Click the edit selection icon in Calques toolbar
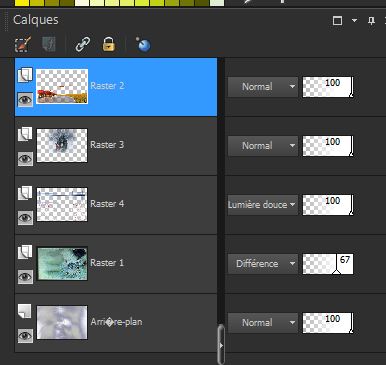This screenshot has width=386, height=365. coord(23,44)
